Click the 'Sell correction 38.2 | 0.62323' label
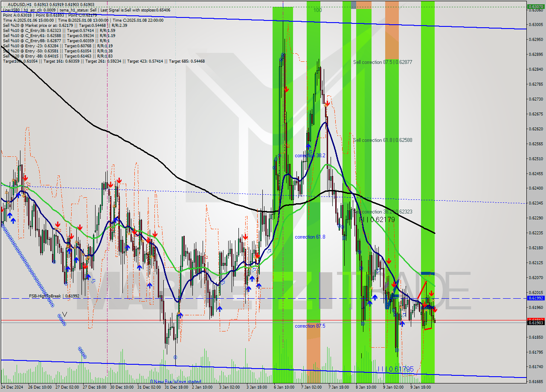The image size is (546, 392). (383, 212)
